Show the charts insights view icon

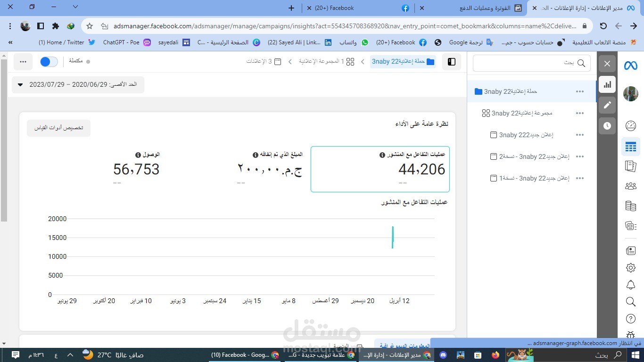[x=607, y=84]
